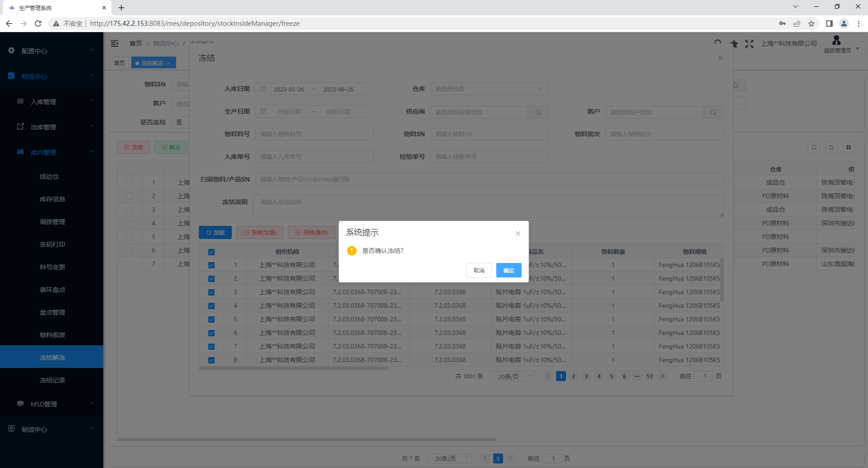Open the 线边仓 menu item
The height and width of the screenshot is (468, 868).
tap(52, 177)
